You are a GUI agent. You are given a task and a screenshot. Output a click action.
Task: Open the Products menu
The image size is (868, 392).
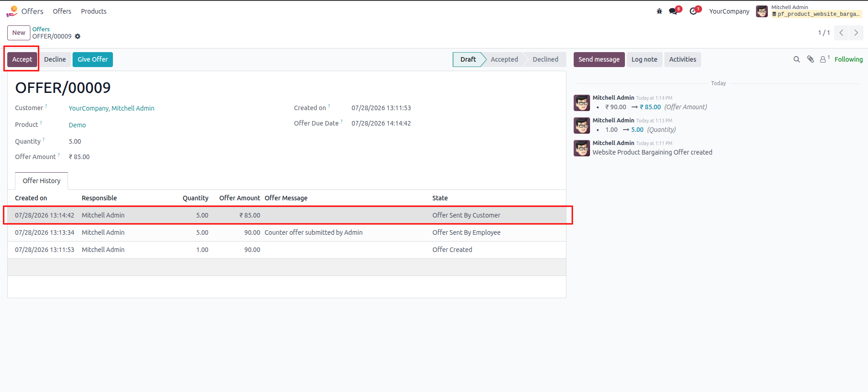[94, 11]
